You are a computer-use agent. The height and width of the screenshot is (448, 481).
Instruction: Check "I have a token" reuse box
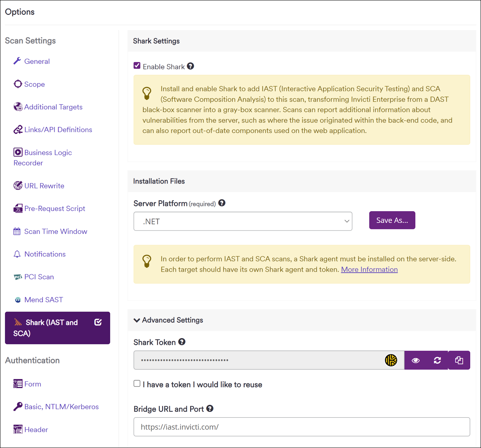tap(137, 384)
